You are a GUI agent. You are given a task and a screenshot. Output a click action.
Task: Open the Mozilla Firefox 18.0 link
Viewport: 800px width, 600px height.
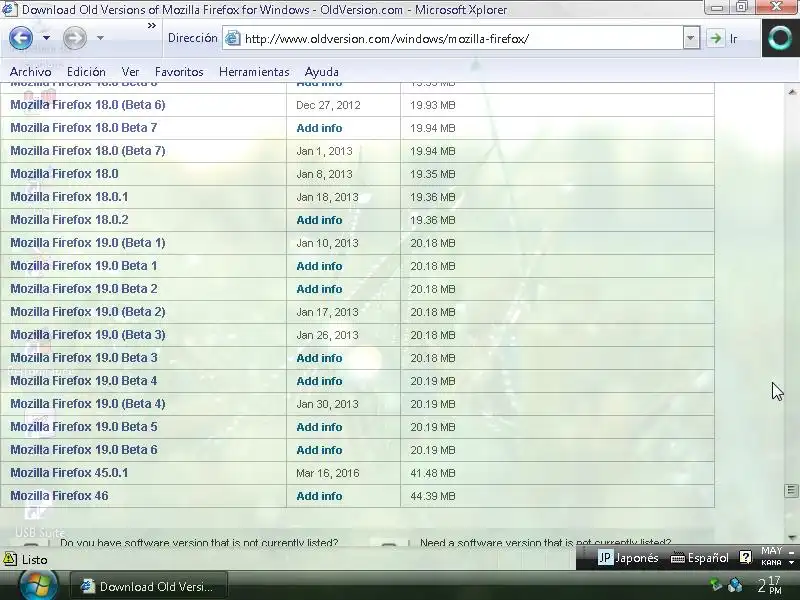point(64,173)
